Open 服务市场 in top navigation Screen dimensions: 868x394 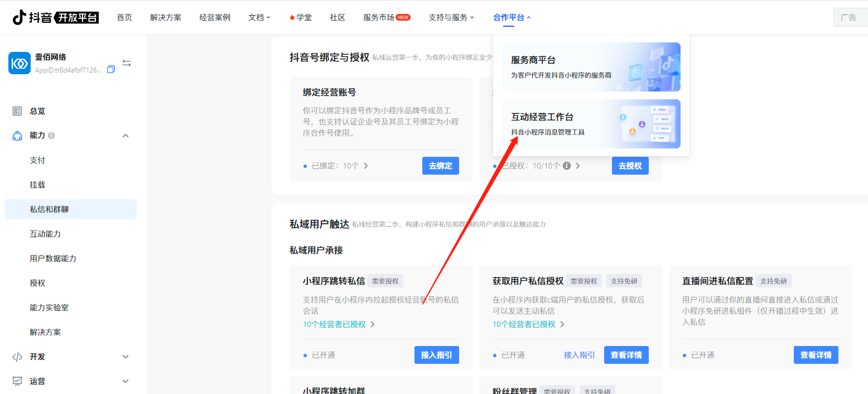pos(378,17)
